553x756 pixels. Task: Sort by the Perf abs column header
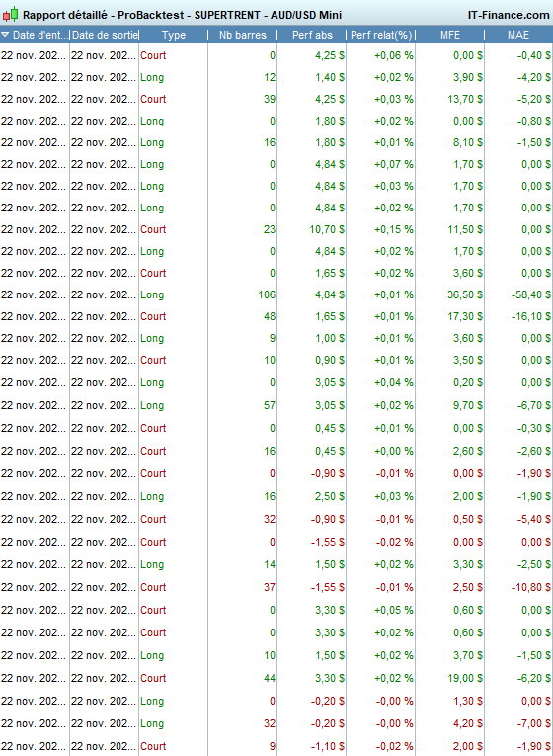click(312, 35)
